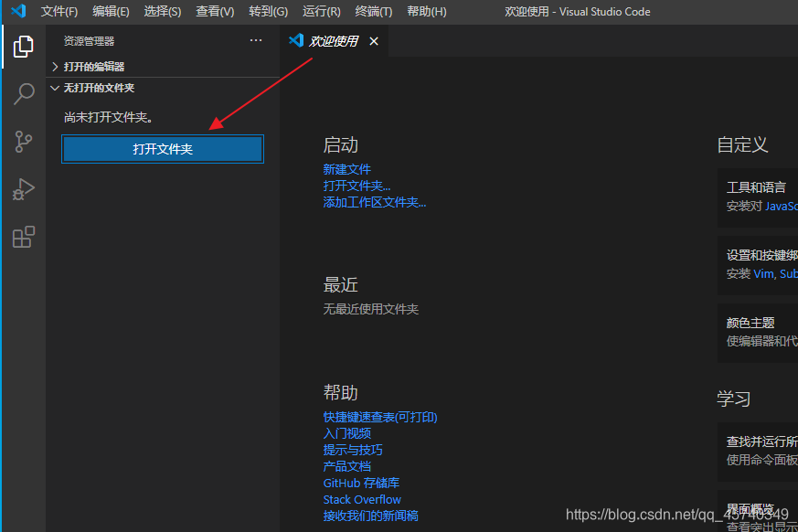The width and height of the screenshot is (798, 532).
Task: Open the 入门视频 link
Action: pyautogui.click(x=347, y=433)
